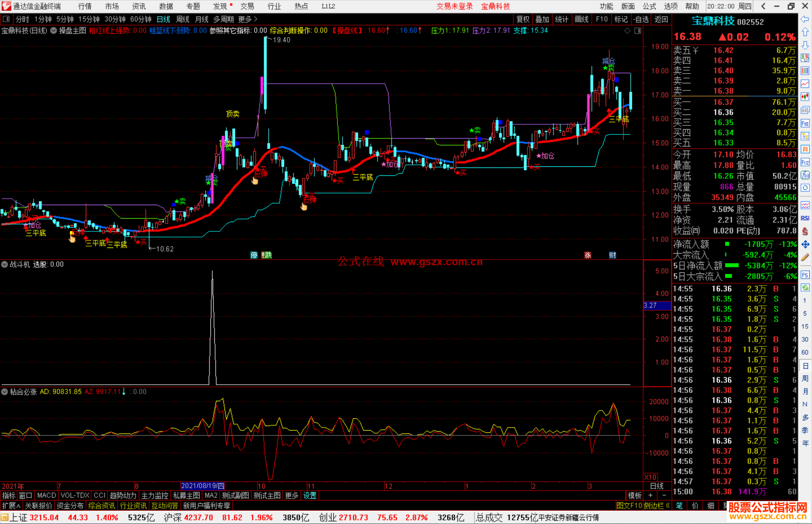This screenshot has width=812, height=524.
Task: Click the panel icon beside the diamond icon
Action: tap(638, 31)
